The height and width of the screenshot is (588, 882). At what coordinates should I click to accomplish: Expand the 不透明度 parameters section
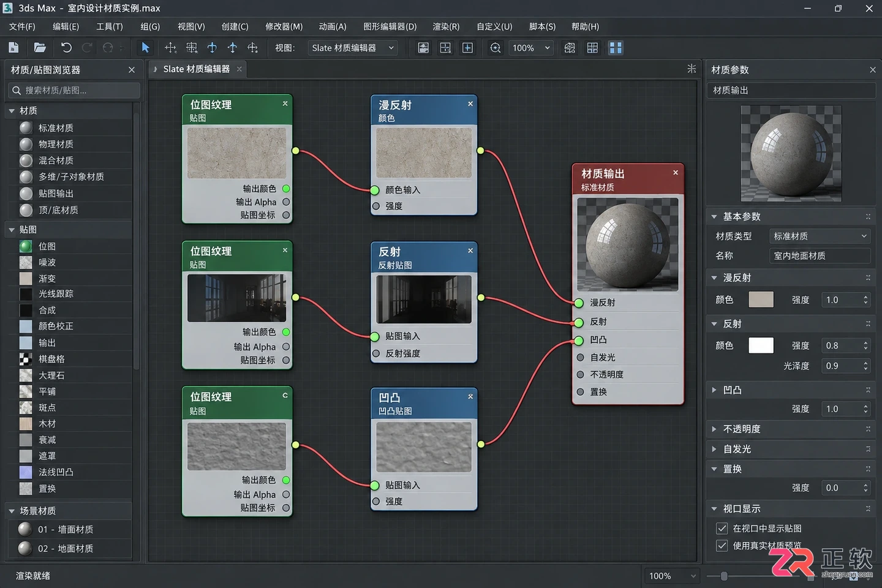click(x=714, y=429)
